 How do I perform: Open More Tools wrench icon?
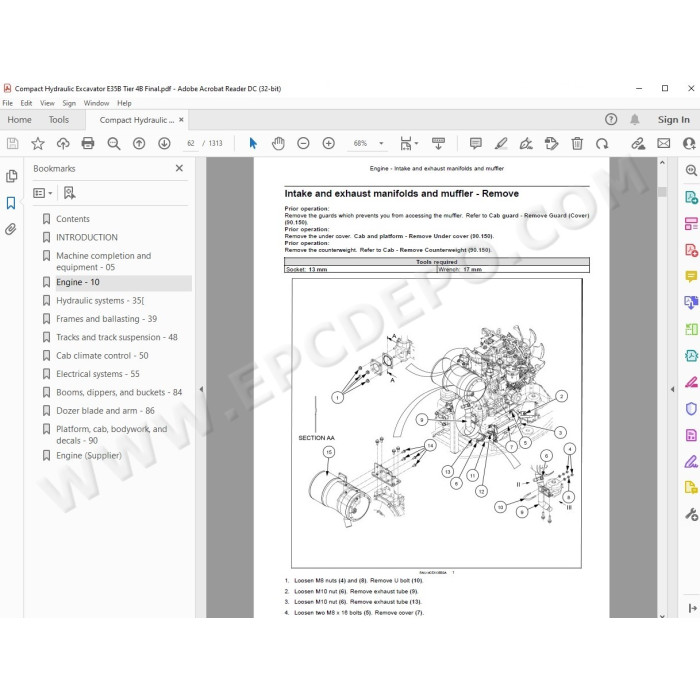pos(691,514)
